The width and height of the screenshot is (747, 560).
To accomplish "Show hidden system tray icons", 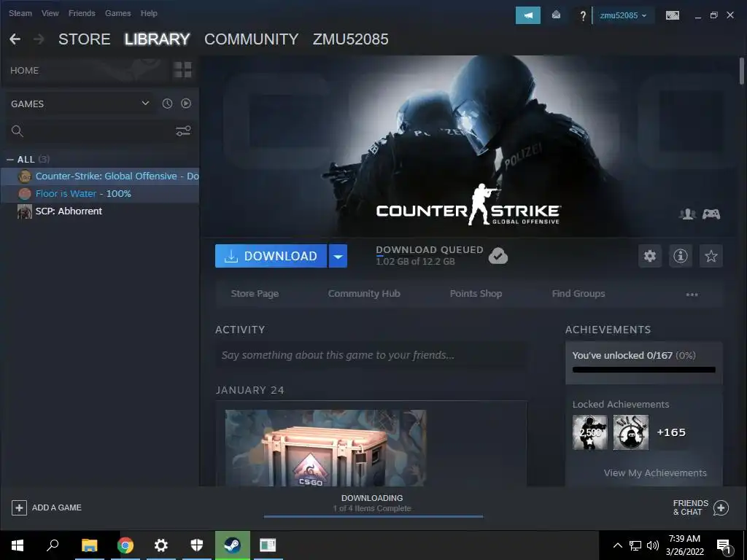I will (x=617, y=545).
